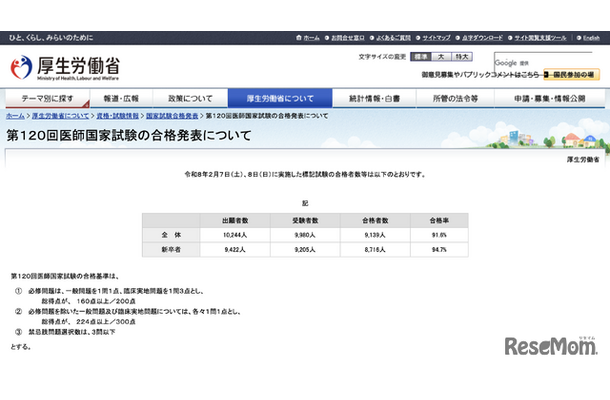Click the 厚生労働省 logo
Image resolution: width=610 pixels, height=400 pixels.
tap(65, 68)
